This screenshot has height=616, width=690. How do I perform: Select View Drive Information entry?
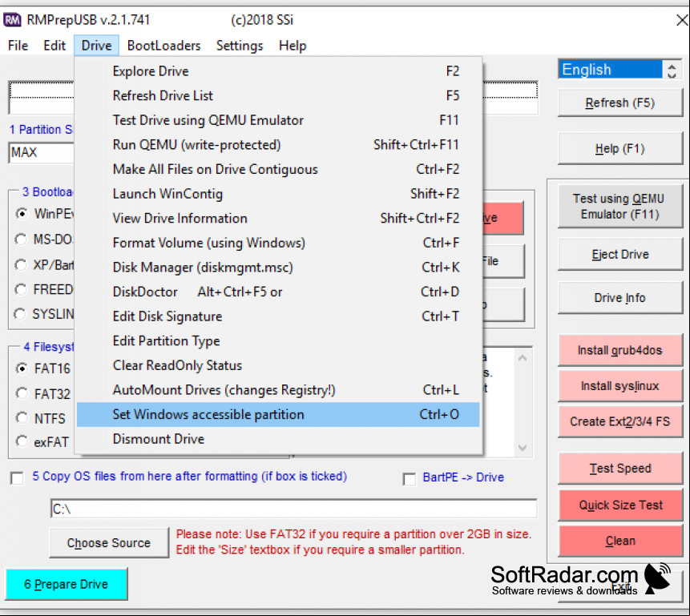[x=278, y=218]
